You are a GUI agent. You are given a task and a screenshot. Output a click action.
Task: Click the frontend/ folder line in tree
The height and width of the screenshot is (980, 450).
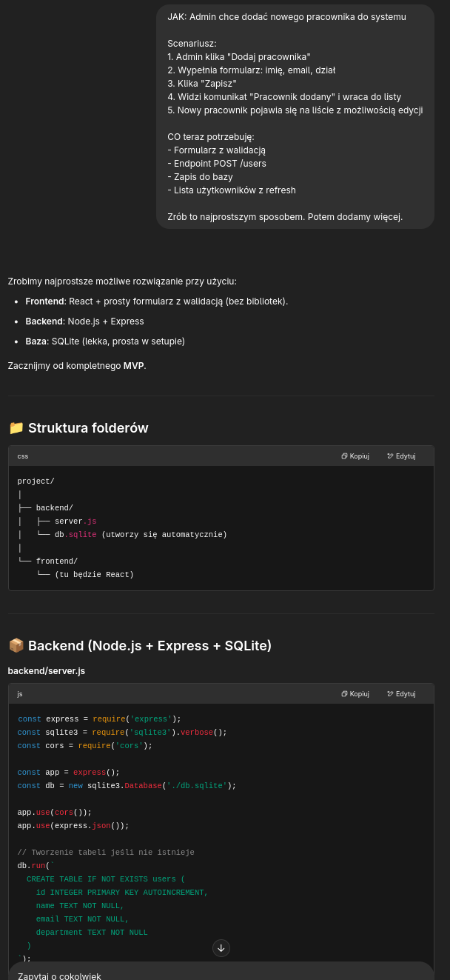[57, 561]
